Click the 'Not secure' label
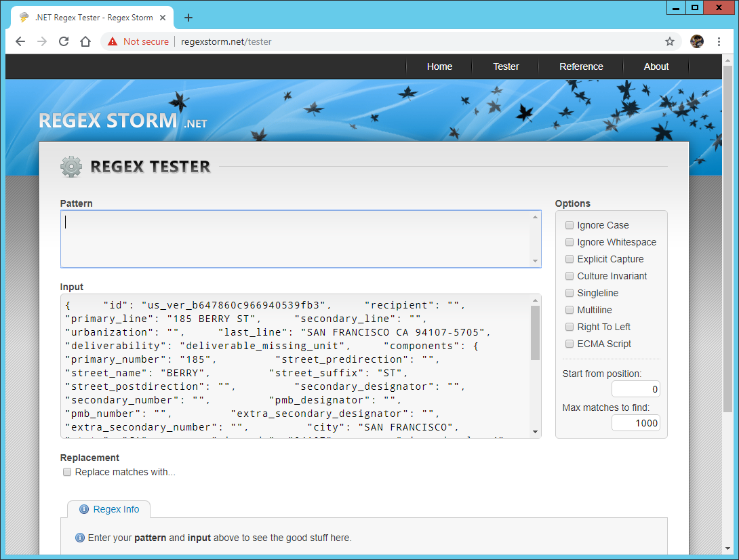The image size is (739, 560). pos(146,41)
